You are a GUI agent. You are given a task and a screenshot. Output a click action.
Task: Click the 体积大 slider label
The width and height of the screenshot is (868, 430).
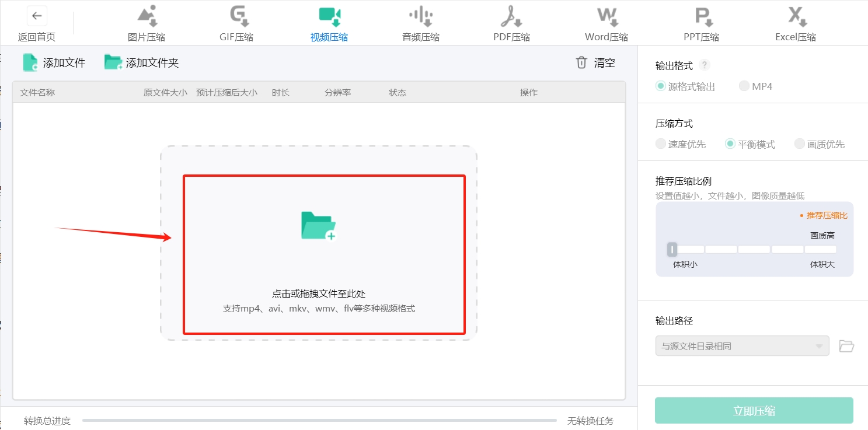[x=822, y=264]
